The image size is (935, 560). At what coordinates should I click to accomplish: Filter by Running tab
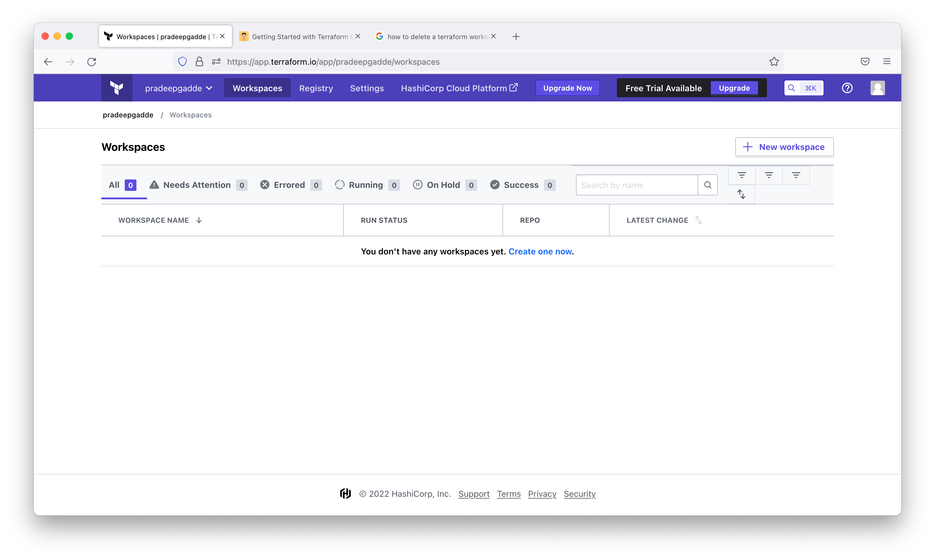tap(367, 185)
